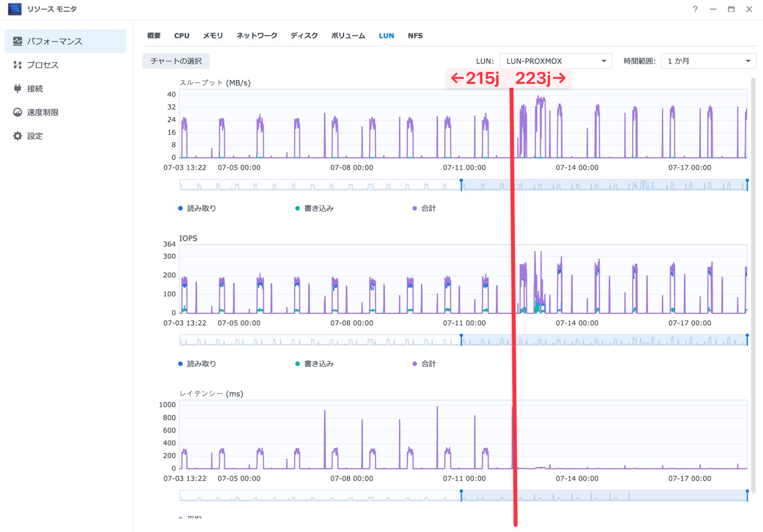Expand the time range 1 か月 dropdown
Viewport: 763px width, 532px height.
[708, 61]
